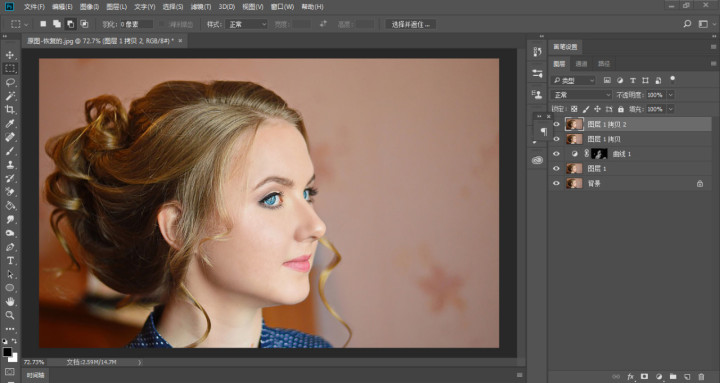The image size is (720, 383).
Task: Select the Dodge tool
Action: click(10, 233)
